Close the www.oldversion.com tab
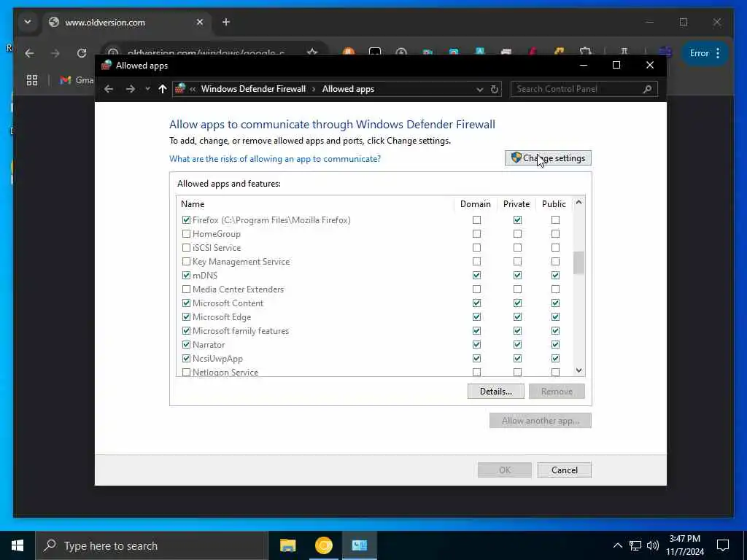The height and width of the screenshot is (560, 747). pyautogui.click(x=200, y=22)
